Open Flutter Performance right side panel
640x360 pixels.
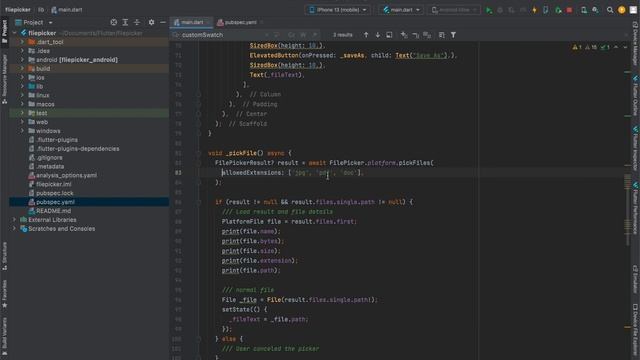tap(636, 208)
